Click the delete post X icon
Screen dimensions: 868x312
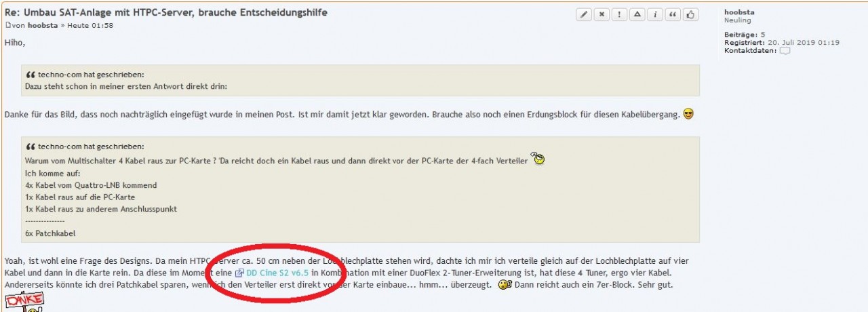pos(601,15)
